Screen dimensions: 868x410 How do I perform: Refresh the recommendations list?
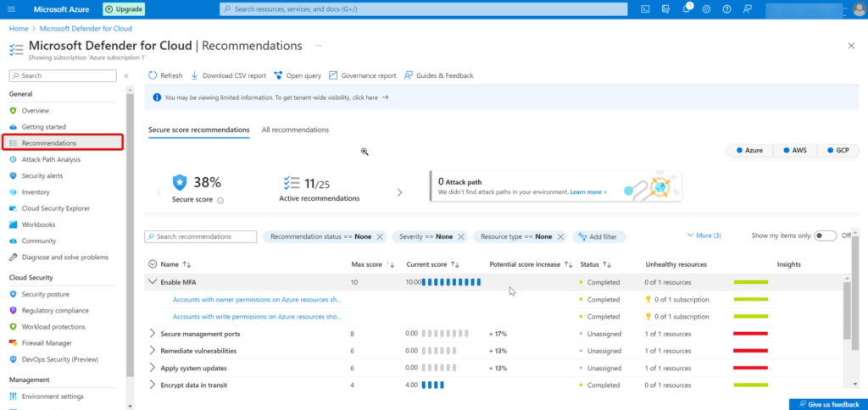tap(165, 75)
